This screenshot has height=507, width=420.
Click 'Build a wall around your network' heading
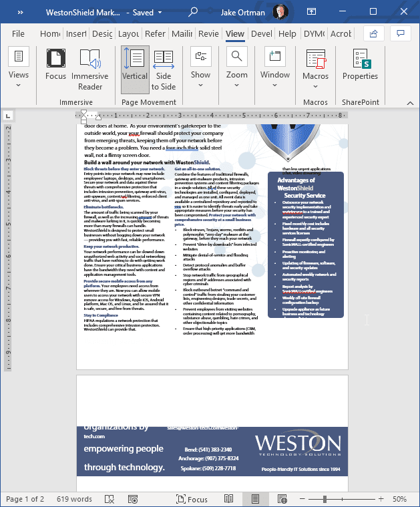(x=147, y=162)
